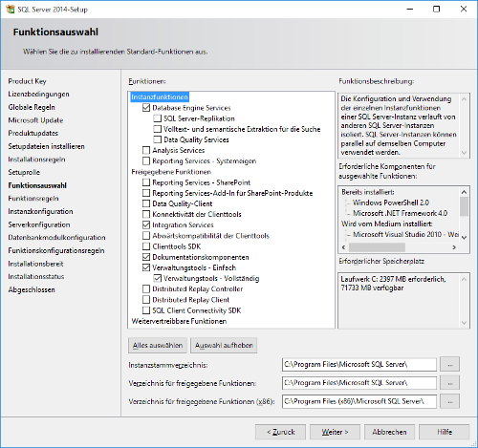Check Volltext- und semantische Extraktion checkbox
Viewport: 478px width, 448px height.
[x=157, y=129]
